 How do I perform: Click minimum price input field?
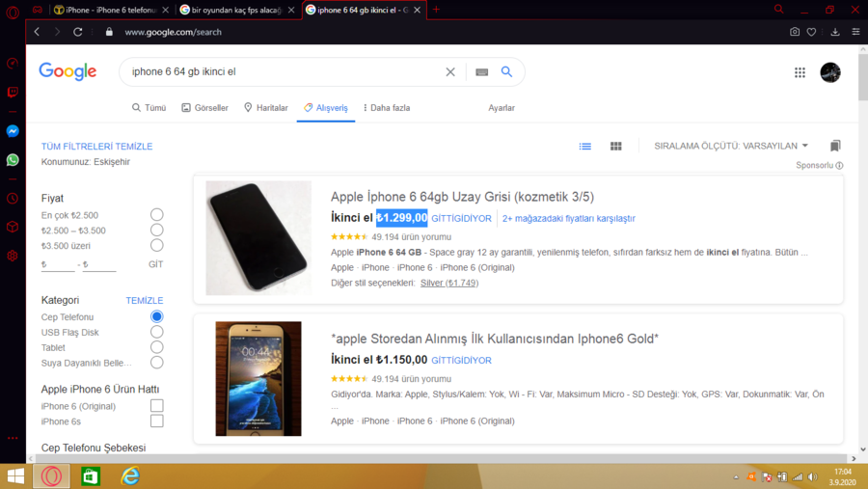(x=58, y=264)
